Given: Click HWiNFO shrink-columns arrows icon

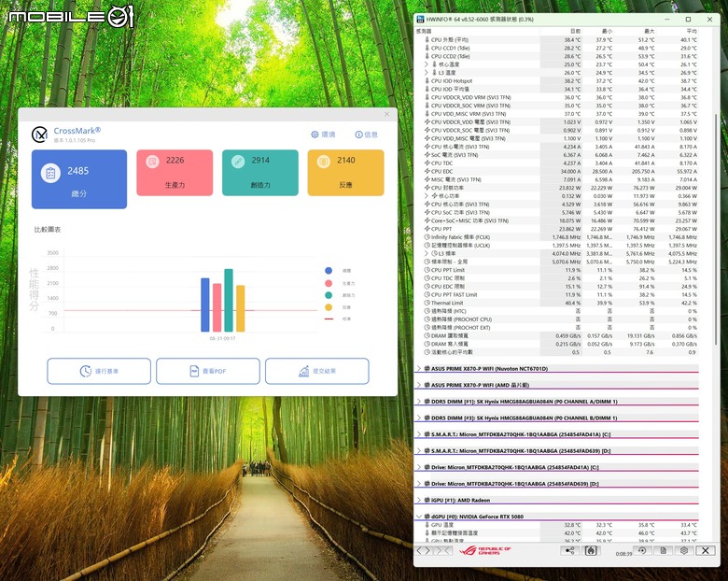Looking at the screenshot, I should coord(442,550).
